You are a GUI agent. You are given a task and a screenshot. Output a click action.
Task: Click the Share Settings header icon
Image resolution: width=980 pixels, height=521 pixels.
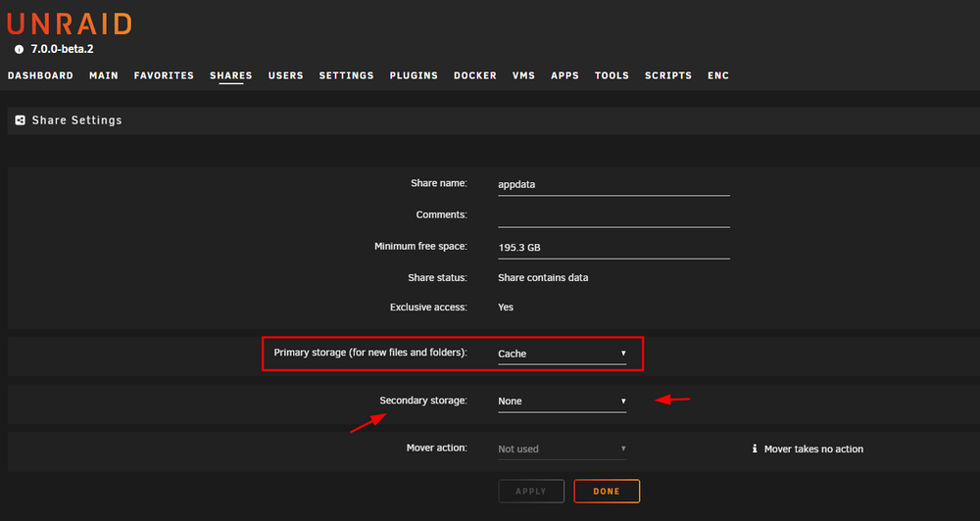pos(20,119)
